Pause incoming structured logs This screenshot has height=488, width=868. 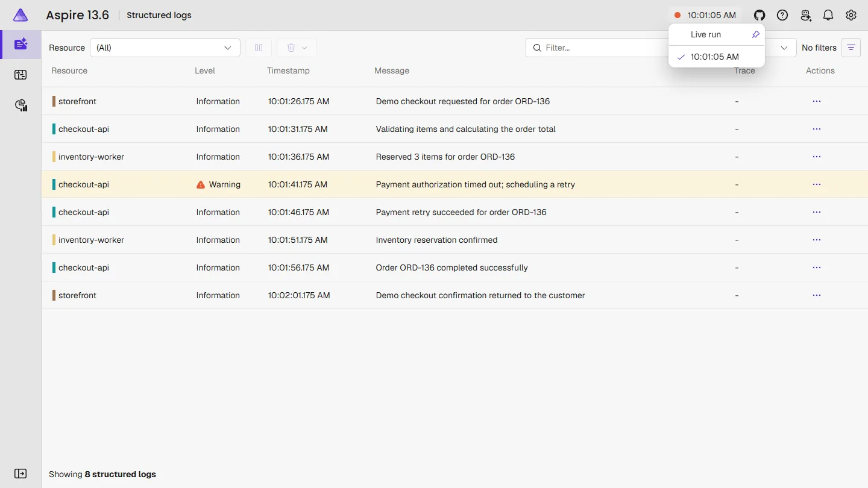259,48
